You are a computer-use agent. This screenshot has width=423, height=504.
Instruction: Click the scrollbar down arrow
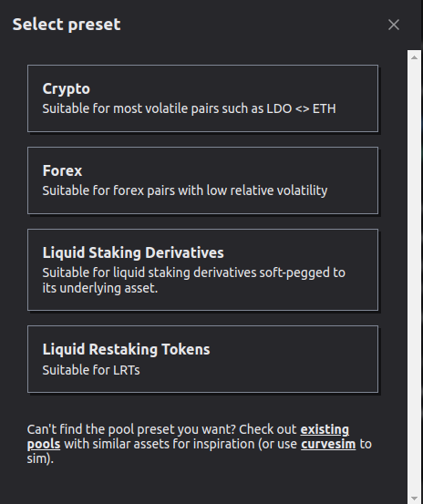click(414, 499)
